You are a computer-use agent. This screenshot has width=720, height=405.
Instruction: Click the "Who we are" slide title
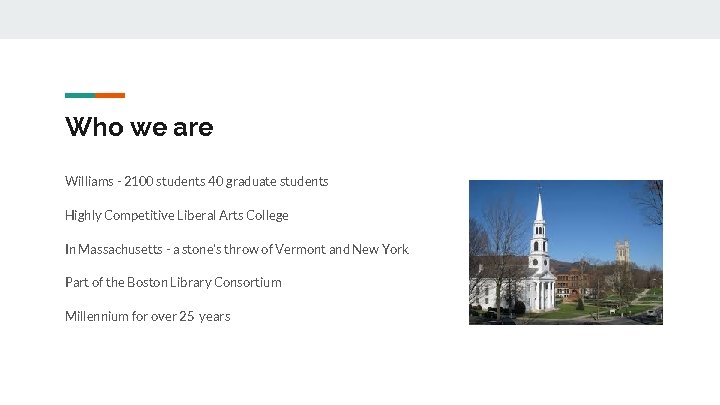[x=139, y=128]
